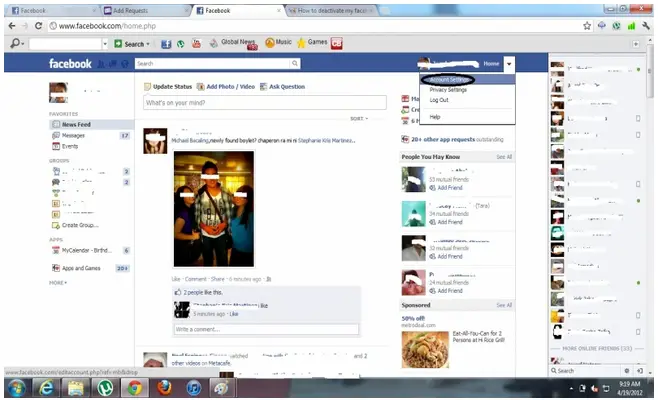Click Ask Question in the composer

tap(282, 87)
